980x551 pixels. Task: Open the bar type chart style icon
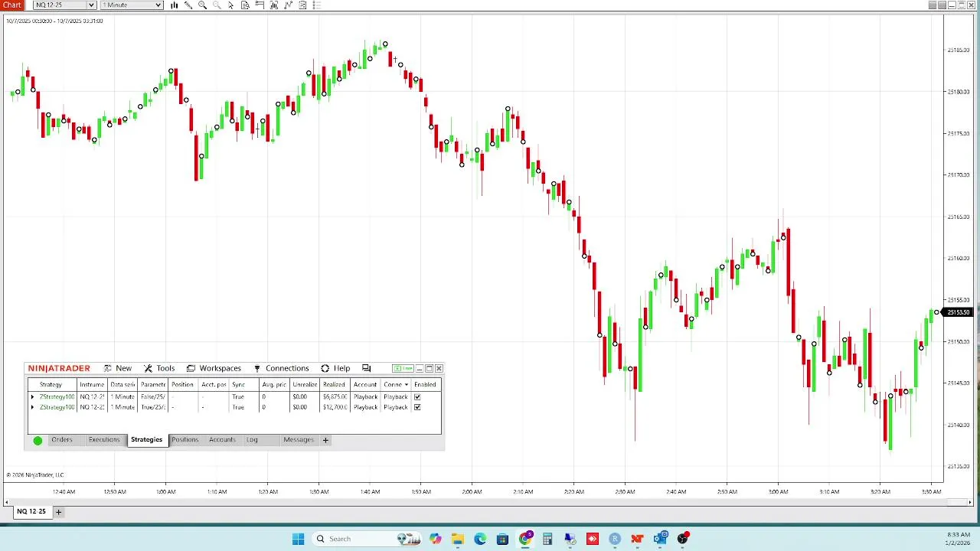click(x=175, y=5)
